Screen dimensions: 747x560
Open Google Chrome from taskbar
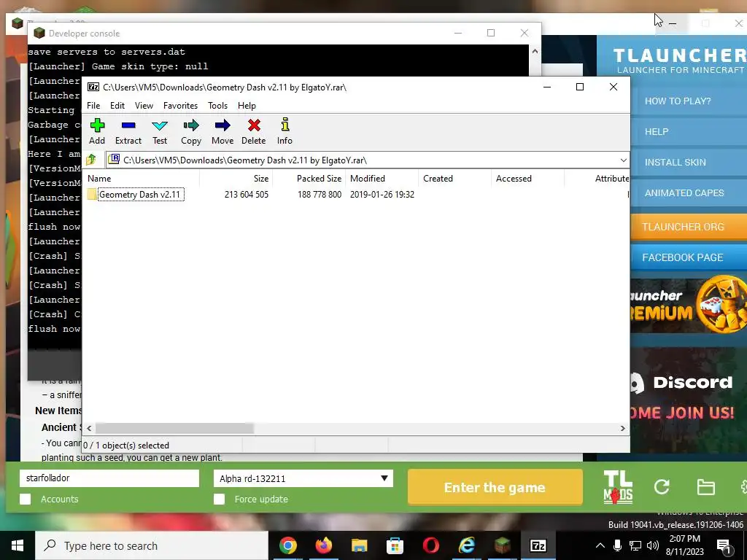pyautogui.click(x=287, y=545)
